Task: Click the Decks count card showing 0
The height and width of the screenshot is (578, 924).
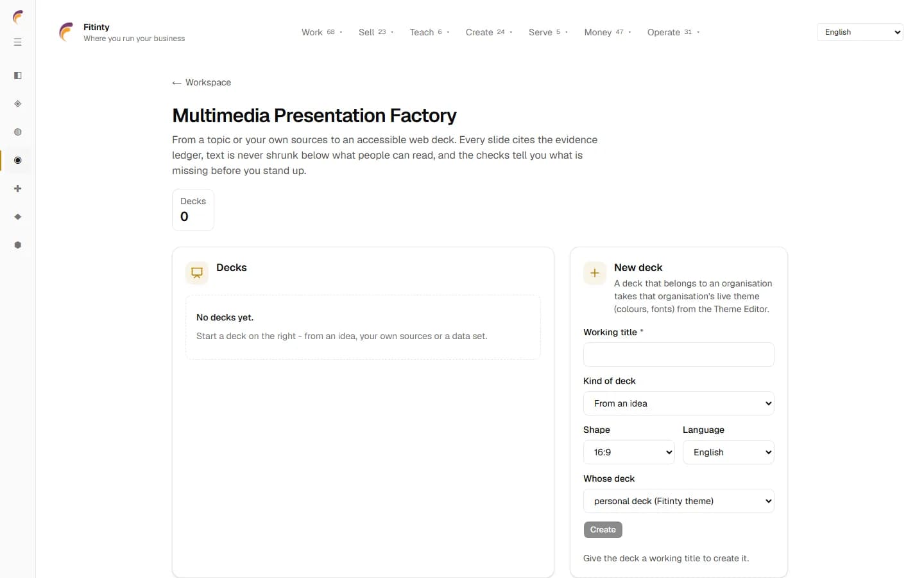Action: click(x=193, y=210)
